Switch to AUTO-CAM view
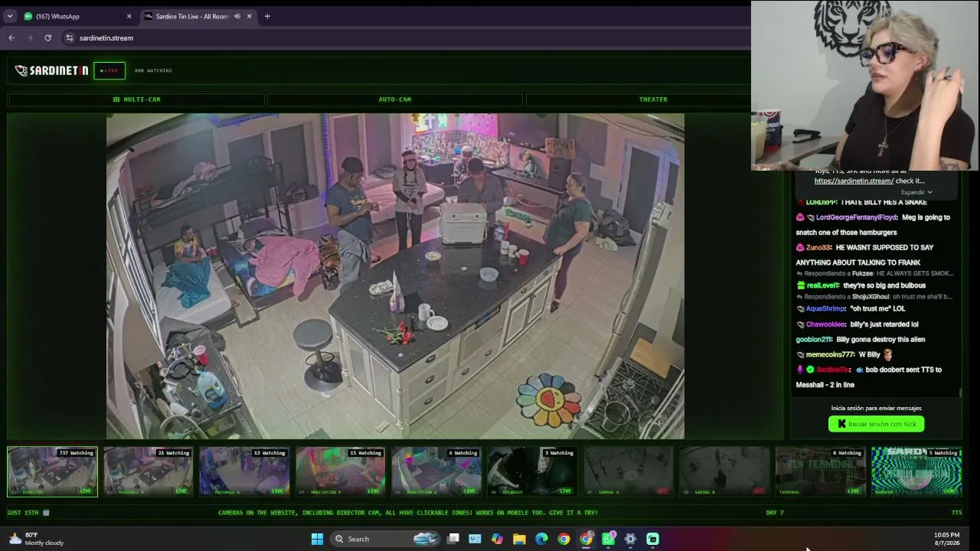 click(x=394, y=99)
